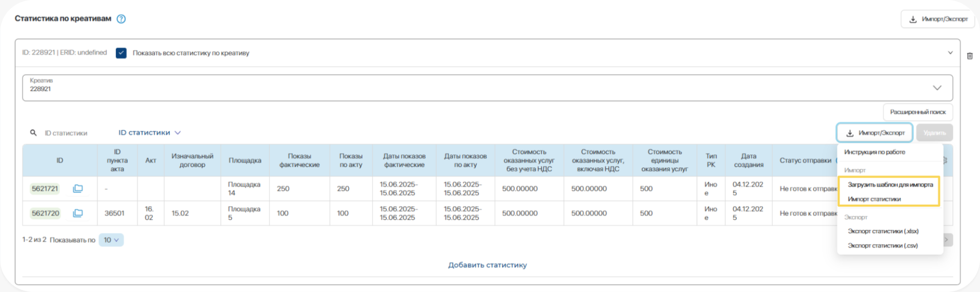Image resolution: width=980 pixels, height=292 pixels.
Task: Choose Экспорт статистики (.xlsx)
Action: click(x=883, y=231)
